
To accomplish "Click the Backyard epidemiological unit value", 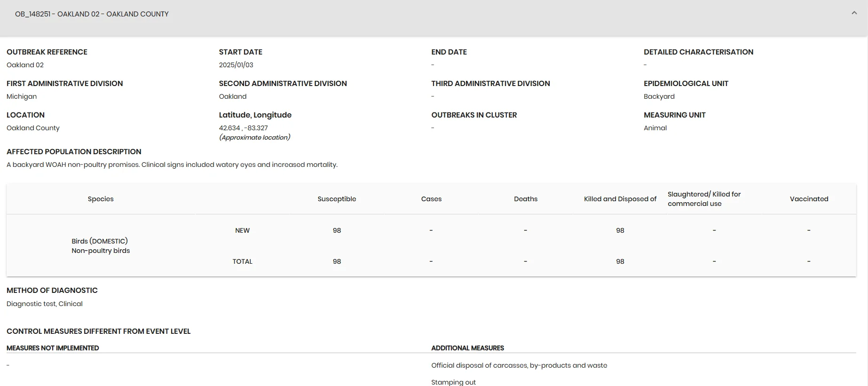I will (x=659, y=96).
